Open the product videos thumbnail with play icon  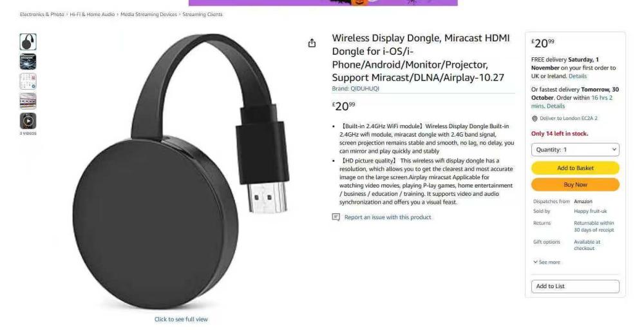point(28,121)
